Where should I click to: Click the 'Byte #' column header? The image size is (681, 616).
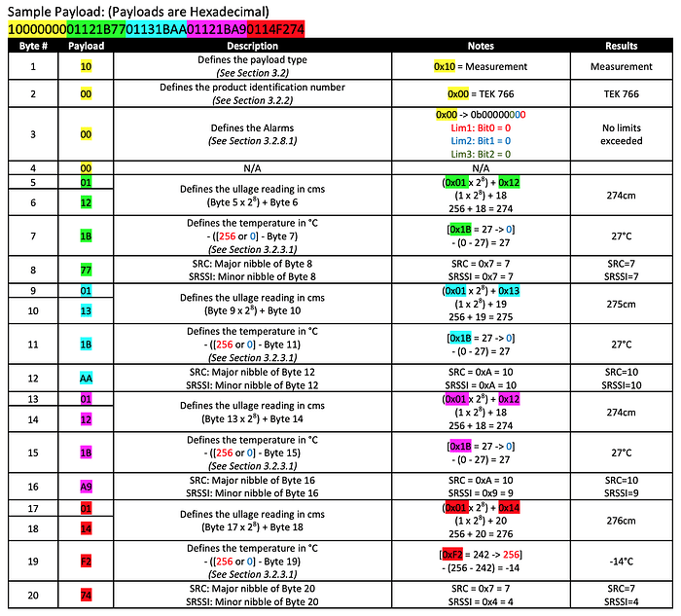click(33, 46)
